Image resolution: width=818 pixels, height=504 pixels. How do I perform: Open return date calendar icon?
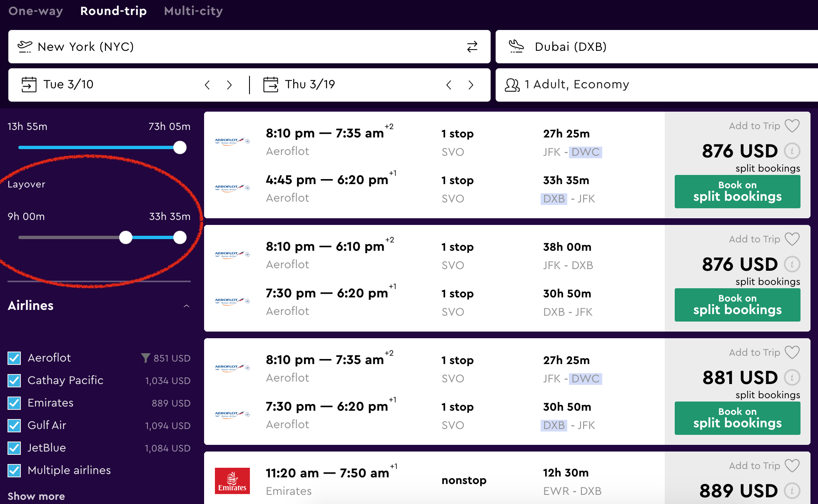tap(271, 85)
